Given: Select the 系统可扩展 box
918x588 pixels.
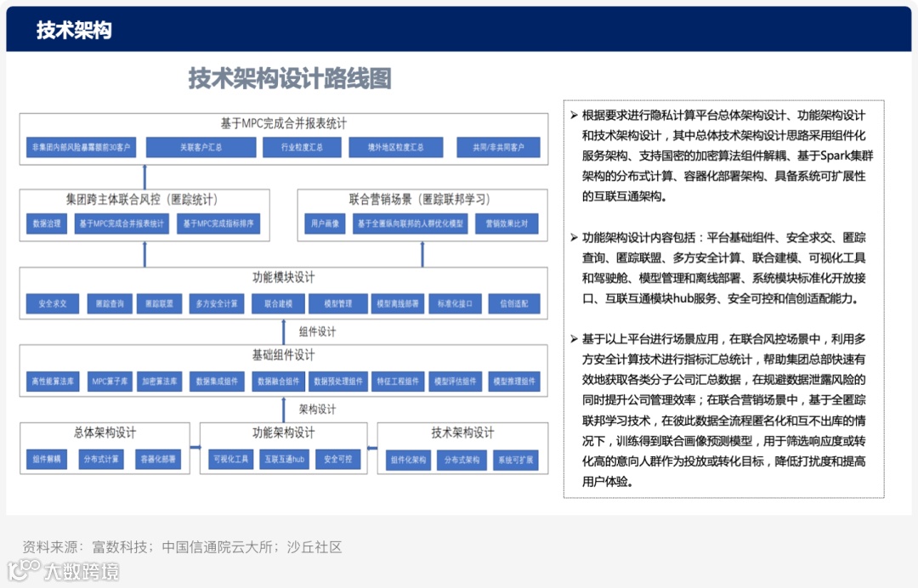Looking at the screenshot, I should click(515, 460).
